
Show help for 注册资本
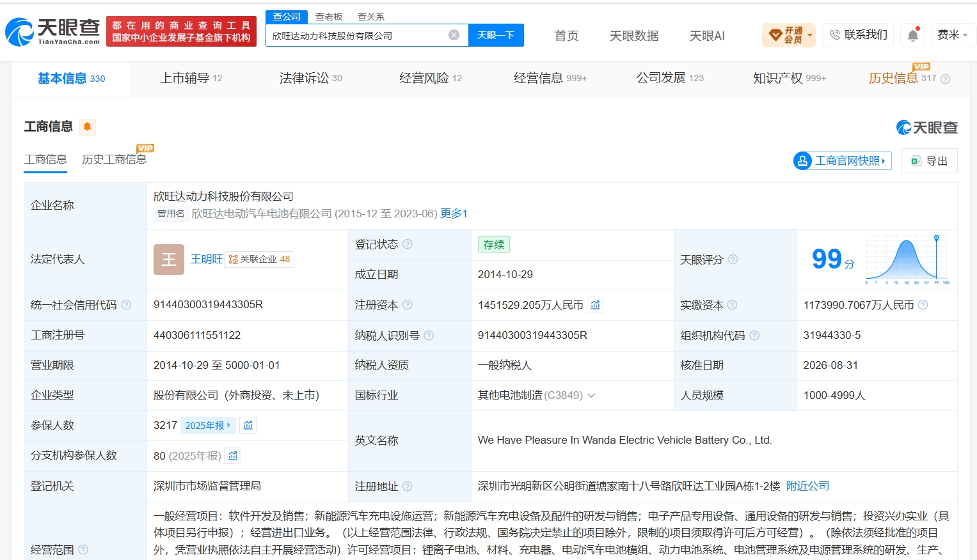point(407,305)
